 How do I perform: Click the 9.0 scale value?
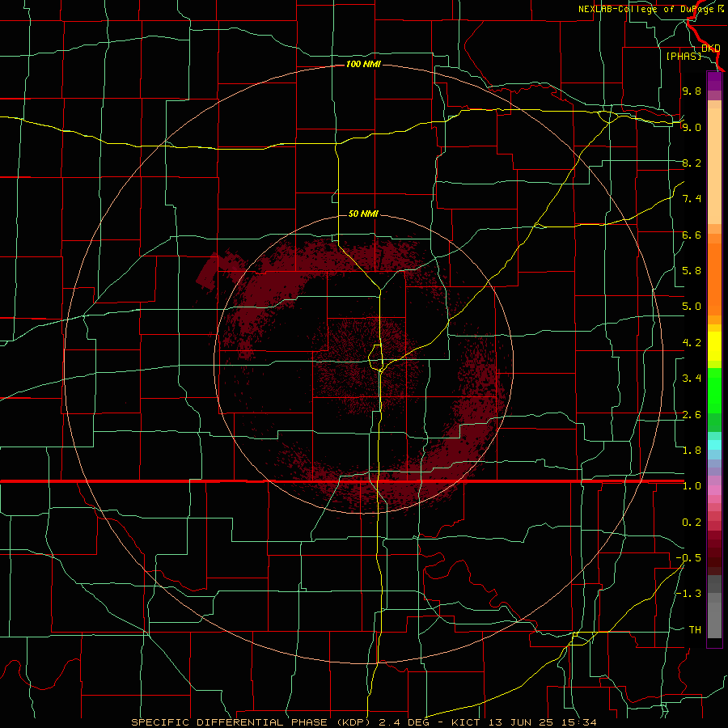pos(692,127)
